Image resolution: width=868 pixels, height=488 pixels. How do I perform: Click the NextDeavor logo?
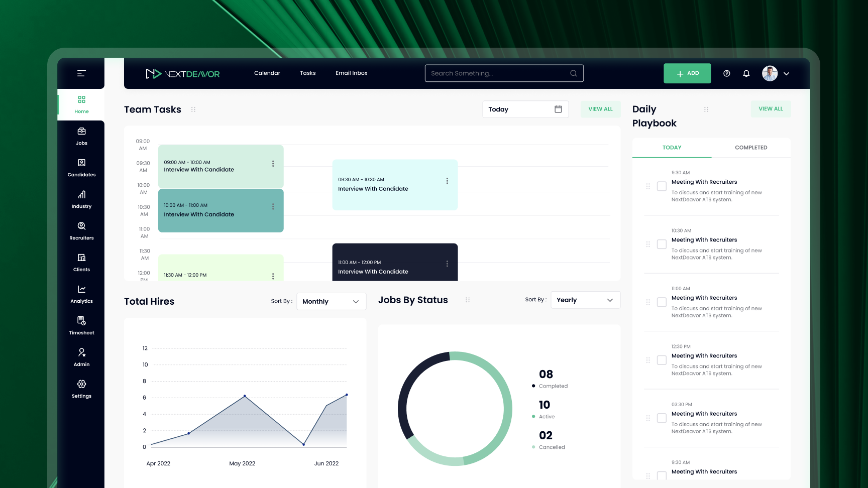pyautogui.click(x=183, y=74)
